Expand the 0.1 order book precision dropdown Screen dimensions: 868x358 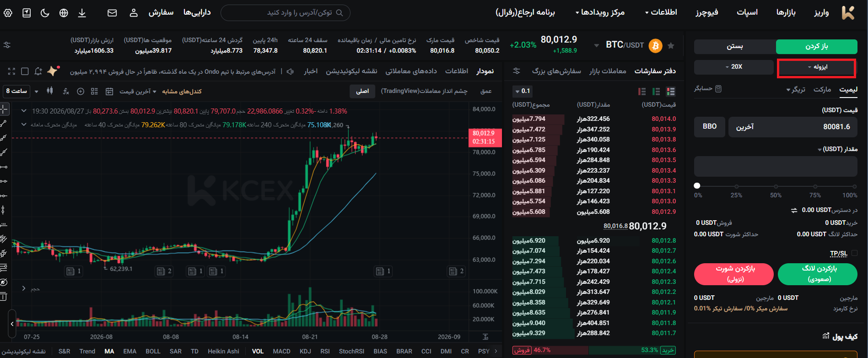tap(523, 91)
